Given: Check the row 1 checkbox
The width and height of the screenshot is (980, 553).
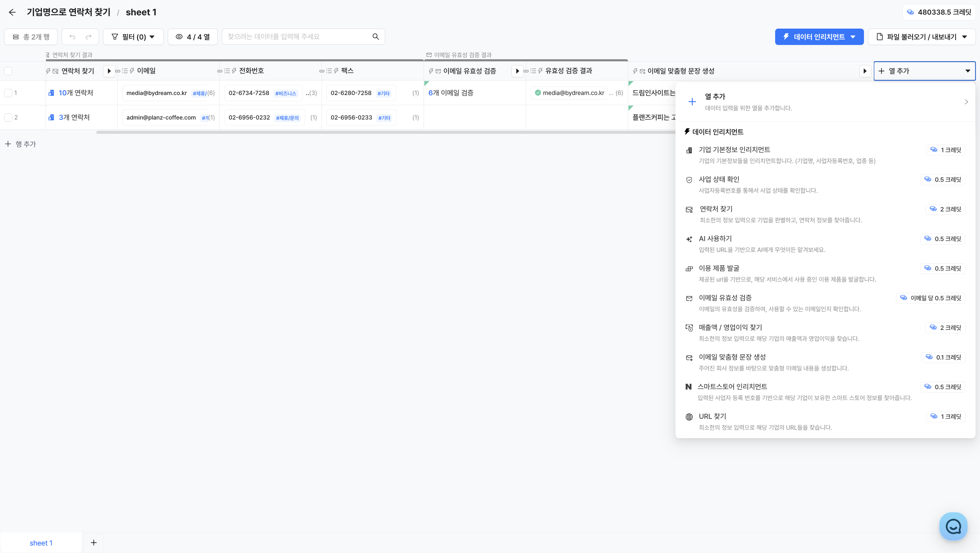Looking at the screenshot, I should click(8, 93).
